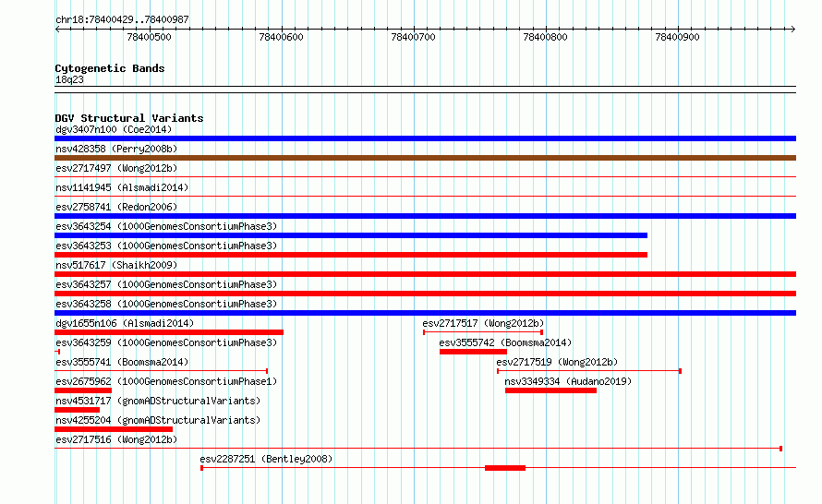Select the red bar of nsv3349334
822x504 pixels.
550,390
